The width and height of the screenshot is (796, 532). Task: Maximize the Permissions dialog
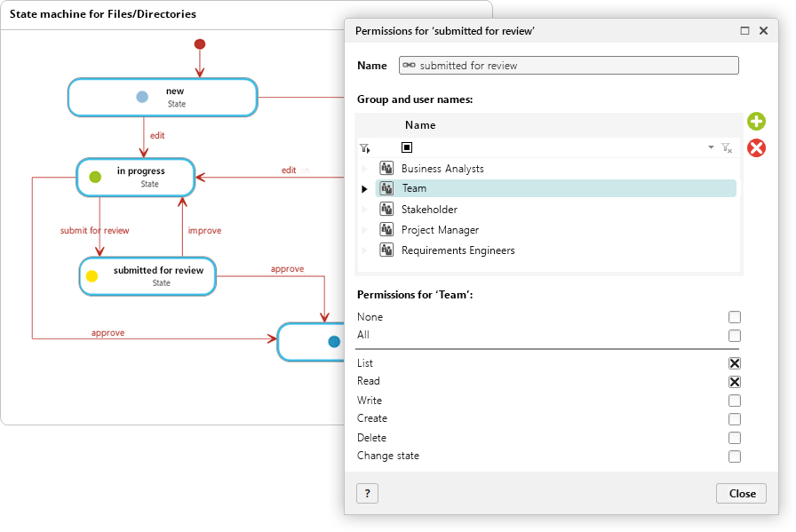[744, 30]
